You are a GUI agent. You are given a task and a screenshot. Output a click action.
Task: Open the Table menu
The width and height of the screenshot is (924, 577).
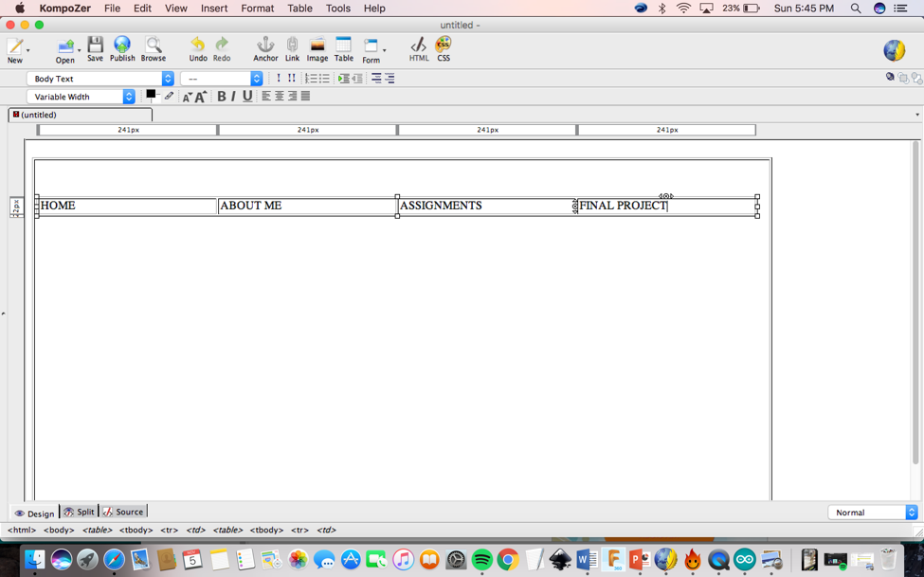coord(300,9)
